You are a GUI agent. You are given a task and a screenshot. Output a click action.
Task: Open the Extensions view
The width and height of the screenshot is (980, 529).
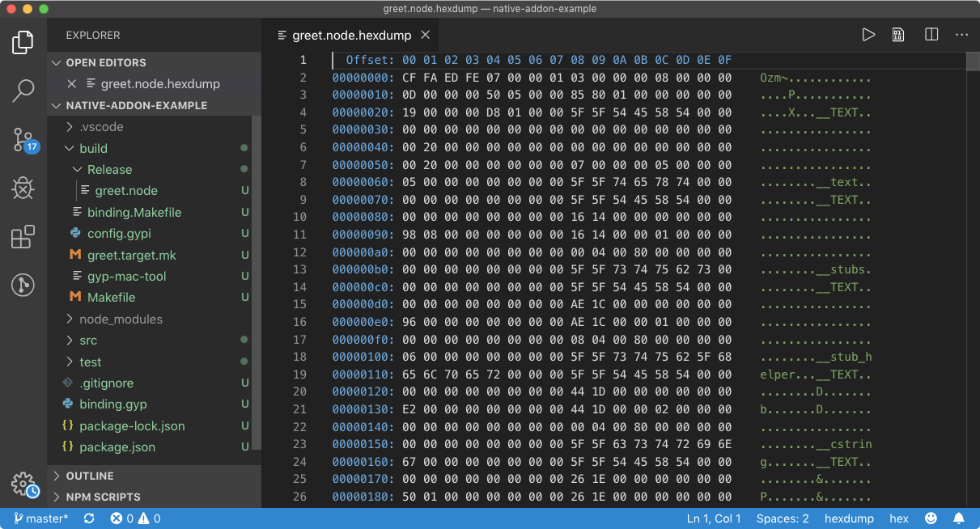(x=23, y=236)
